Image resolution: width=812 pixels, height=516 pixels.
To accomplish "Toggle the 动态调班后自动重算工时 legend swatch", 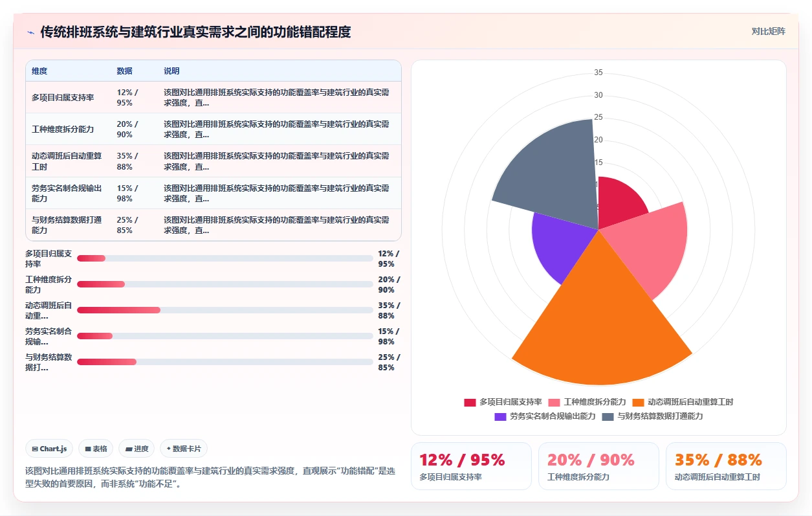I will pos(639,402).
